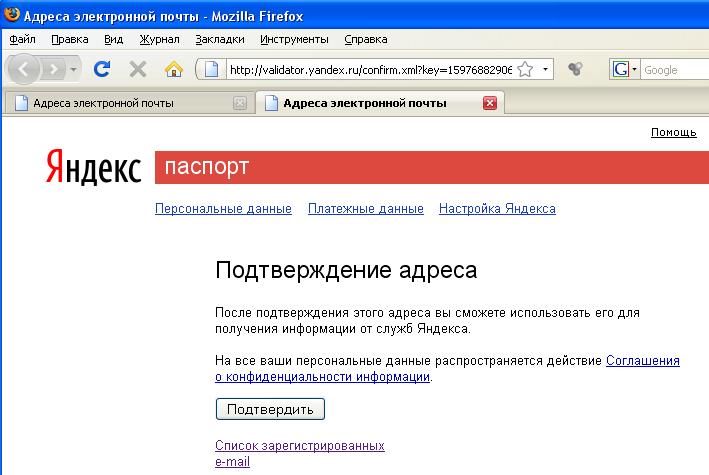Select the active bold Адреса электронной почты tab
The width and height of the screenshot is (709, 475).
pos(380,103)
